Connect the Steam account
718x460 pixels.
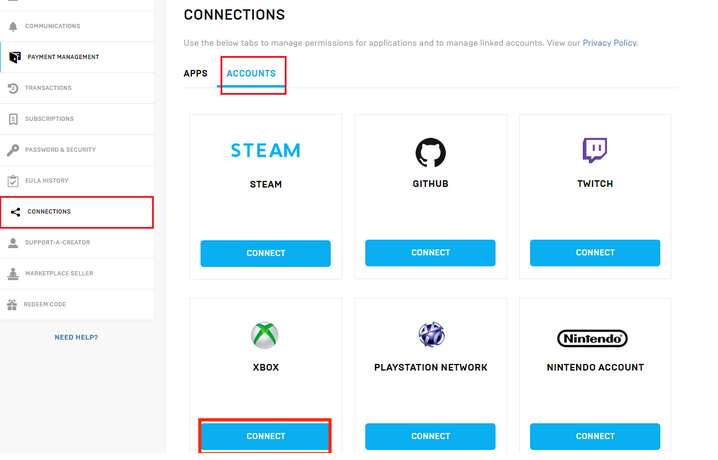click(x=266, y=253)
